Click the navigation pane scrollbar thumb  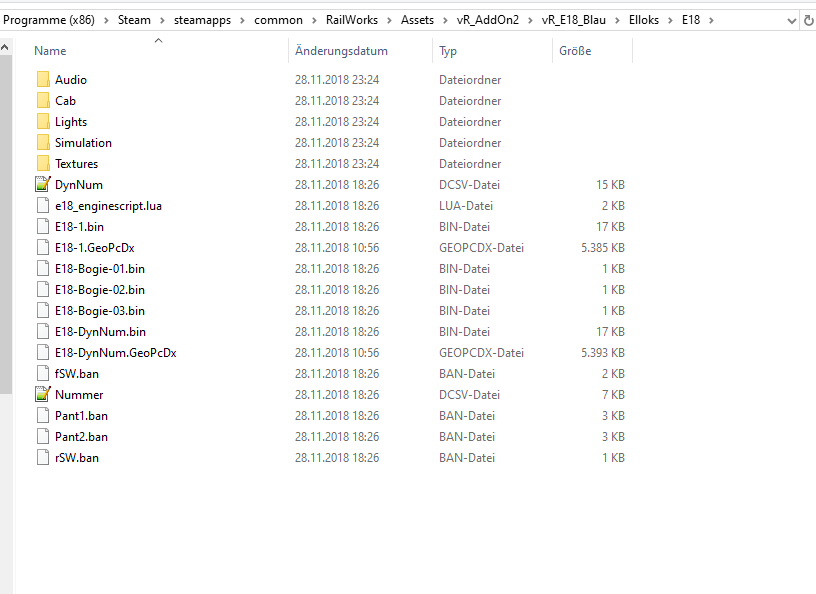5,224
